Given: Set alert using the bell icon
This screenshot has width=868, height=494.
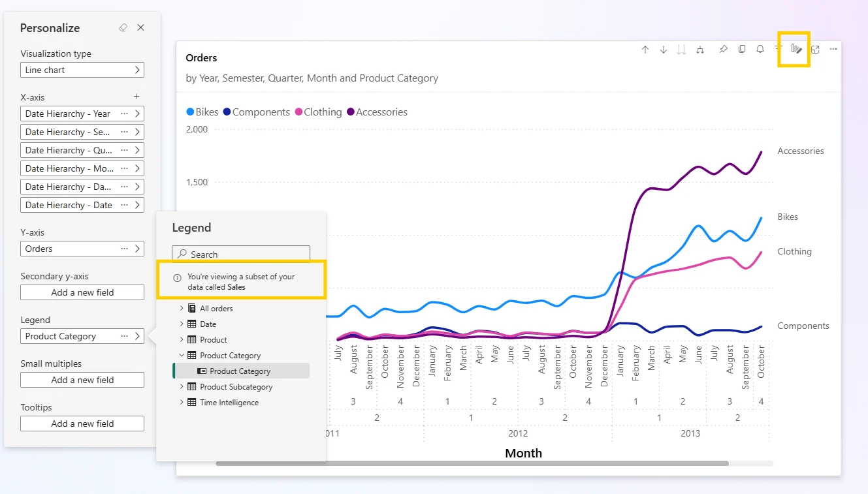Looking at the screenshot, I should (x=760, y=50).
